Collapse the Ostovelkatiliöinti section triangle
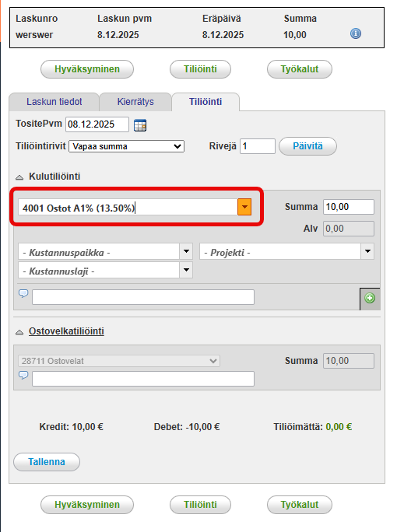The image size is (397, 532). point(19,332)
